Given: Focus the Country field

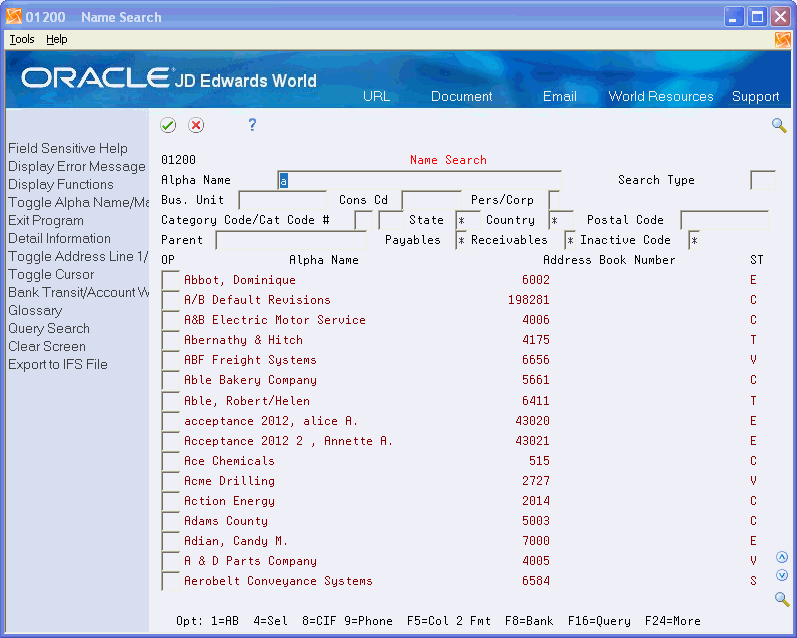Looking at the screenshot, I should point(561,220).
